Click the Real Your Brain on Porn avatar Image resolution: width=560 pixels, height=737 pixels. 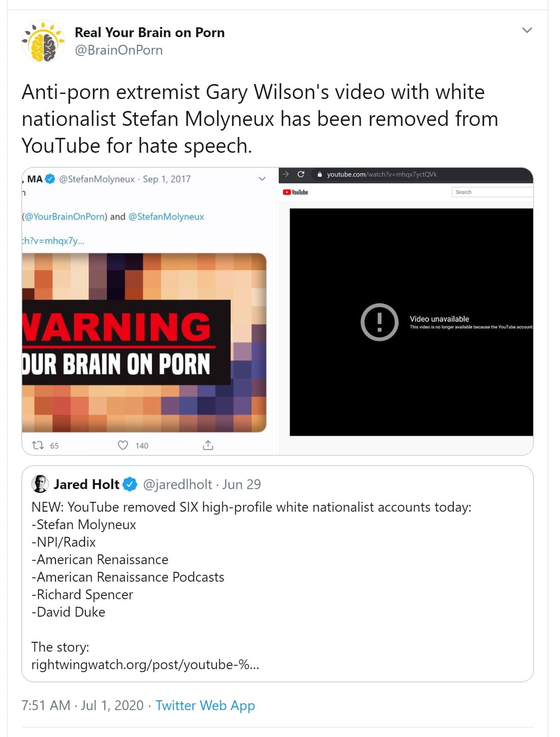43,41
